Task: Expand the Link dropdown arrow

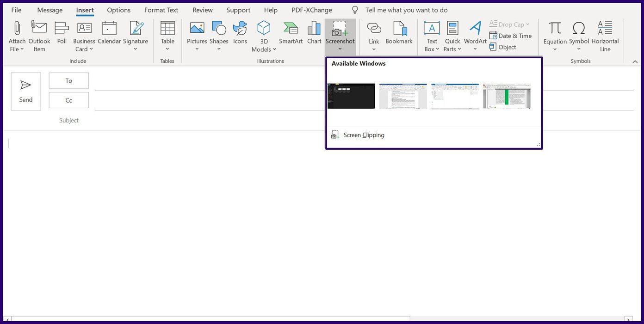Action: (374, 49)
